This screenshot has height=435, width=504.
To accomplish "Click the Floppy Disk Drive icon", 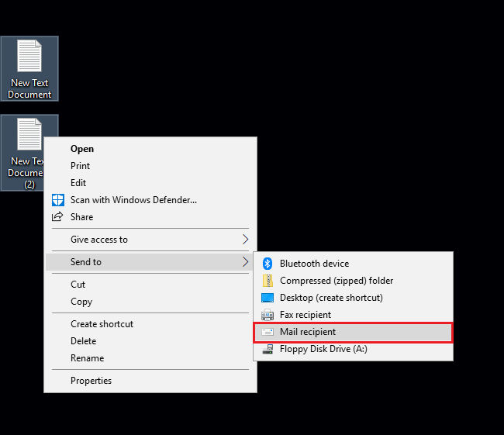I will 268,349.
